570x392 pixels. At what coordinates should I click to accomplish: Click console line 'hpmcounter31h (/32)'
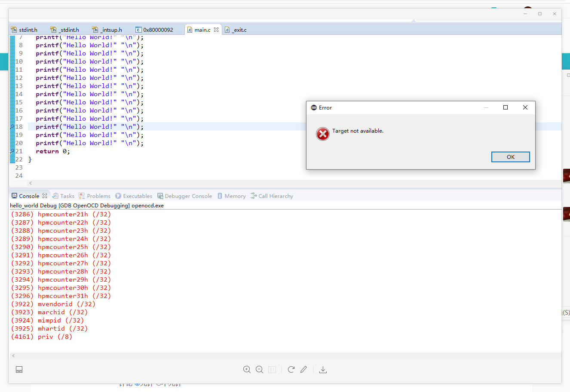(x=61, y=296)
